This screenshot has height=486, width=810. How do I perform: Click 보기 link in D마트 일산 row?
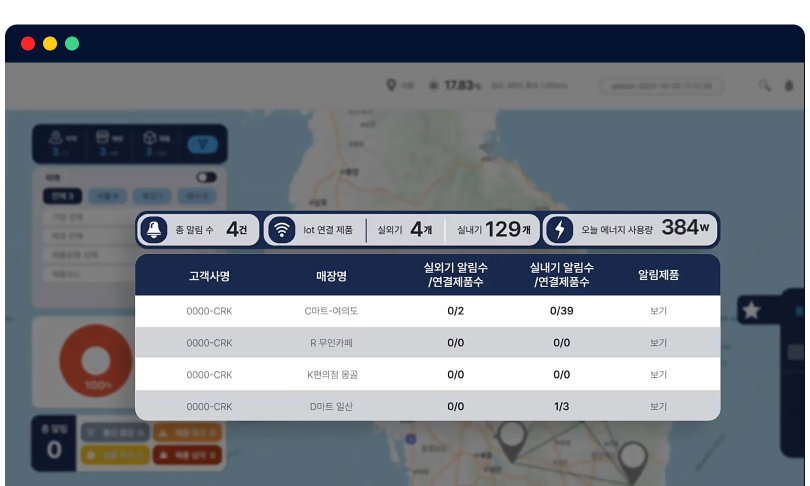pos(658,406)
